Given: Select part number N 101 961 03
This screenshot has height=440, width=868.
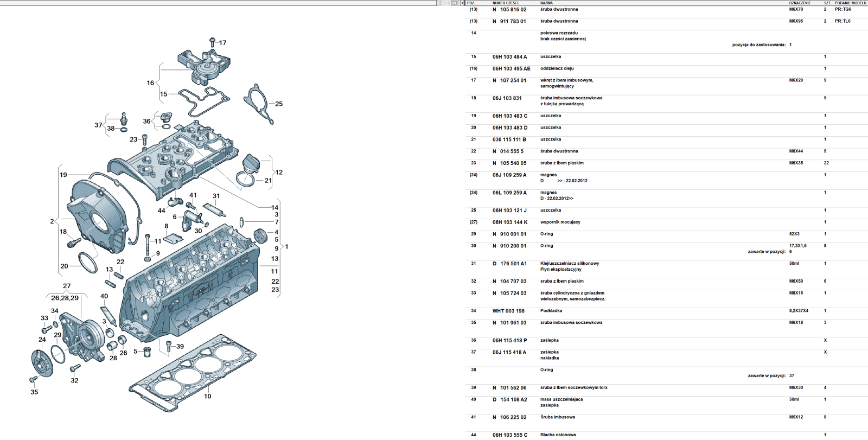Looking at the screenshot, I should pyautogui.click(x=509, y=323).
